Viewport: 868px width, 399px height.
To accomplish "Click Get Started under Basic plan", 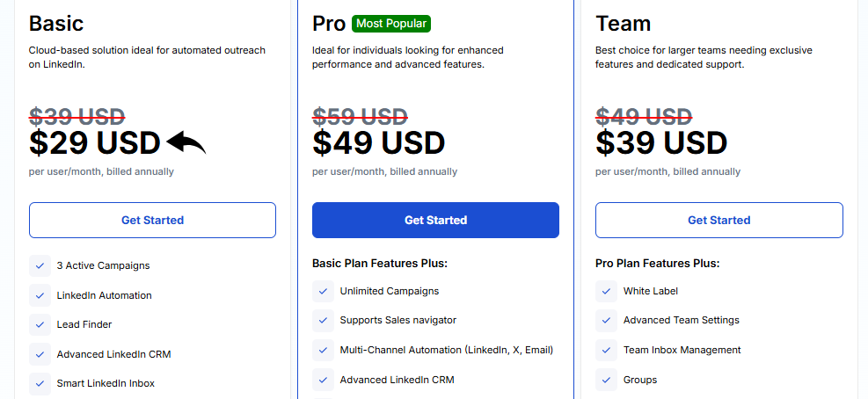I will [x=152, y=220].
